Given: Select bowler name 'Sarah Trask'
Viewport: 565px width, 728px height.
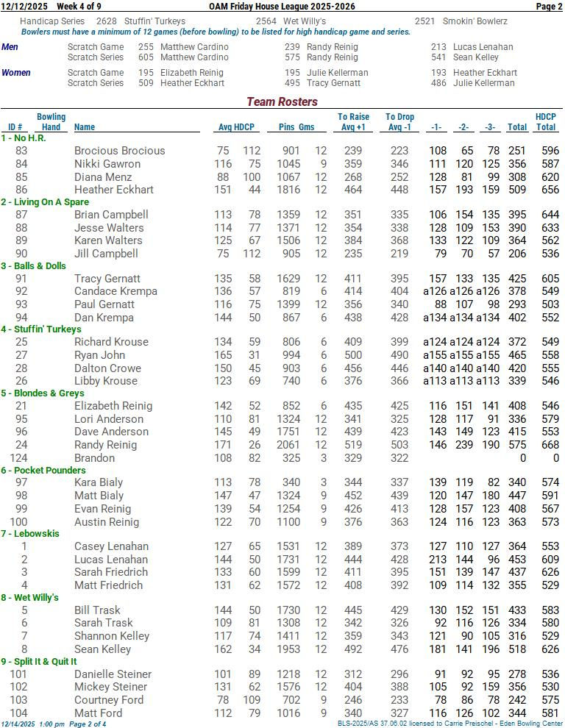Looking at the screenshot, I should click(104, 623).
